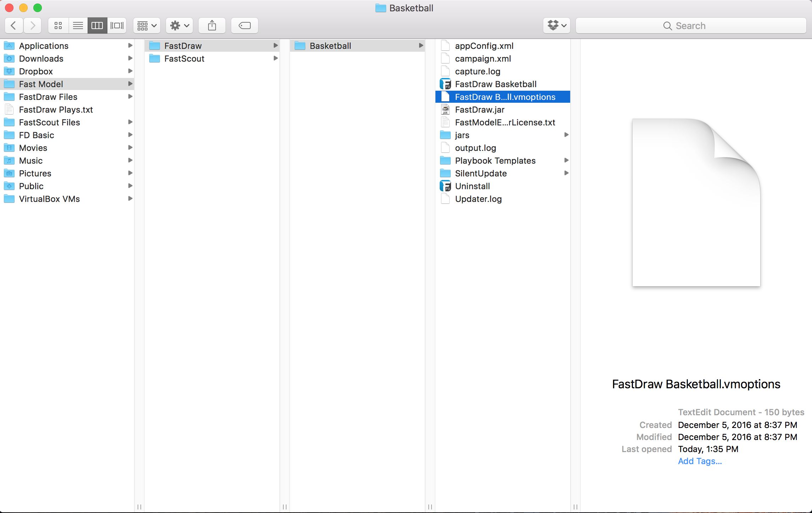This screenshot has width=812, height=513.
Task: Expand the Fast Model folder arrow
Action: (x=130, y=84)
